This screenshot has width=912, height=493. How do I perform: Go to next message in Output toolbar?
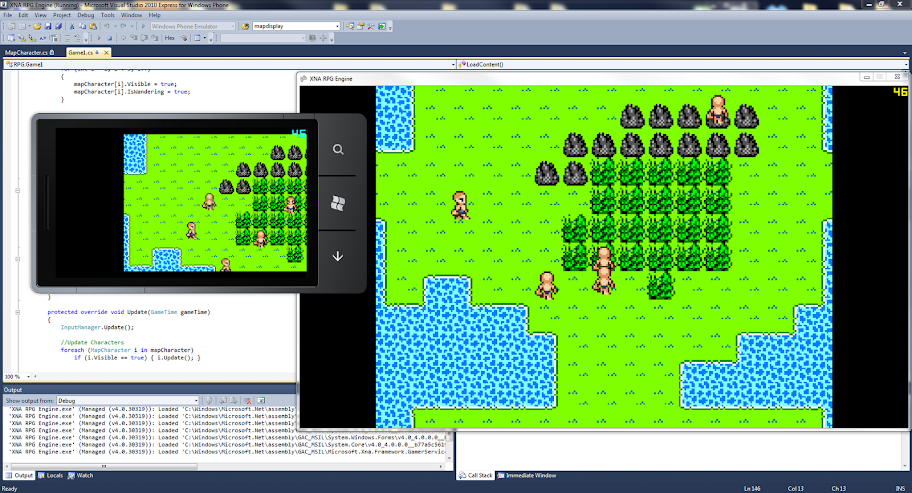[x=233, y=401]
